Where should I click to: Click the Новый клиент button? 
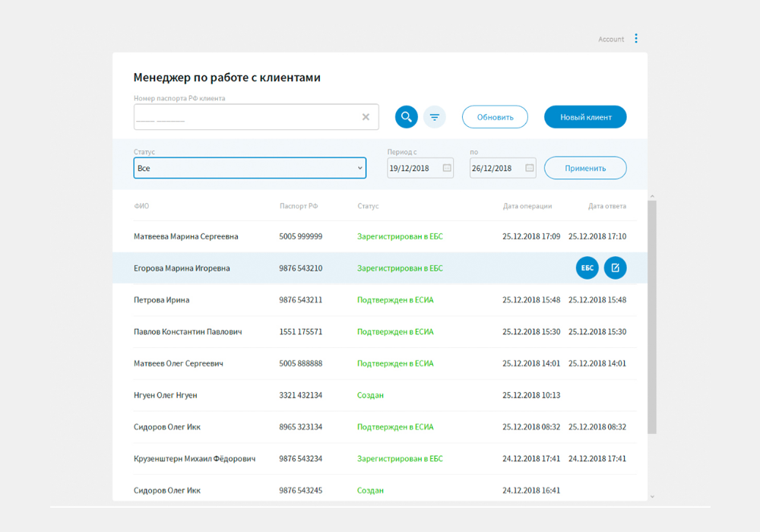(585, 117)
